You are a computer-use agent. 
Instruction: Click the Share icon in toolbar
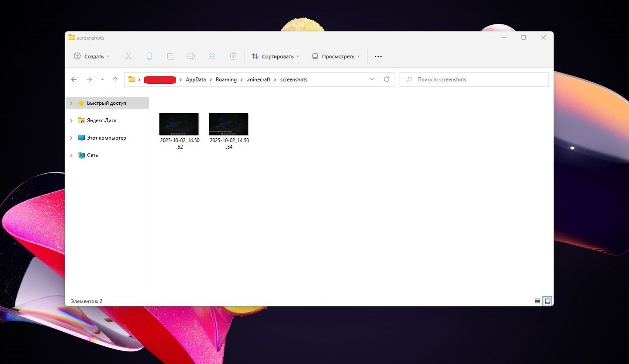click(212, 56)
